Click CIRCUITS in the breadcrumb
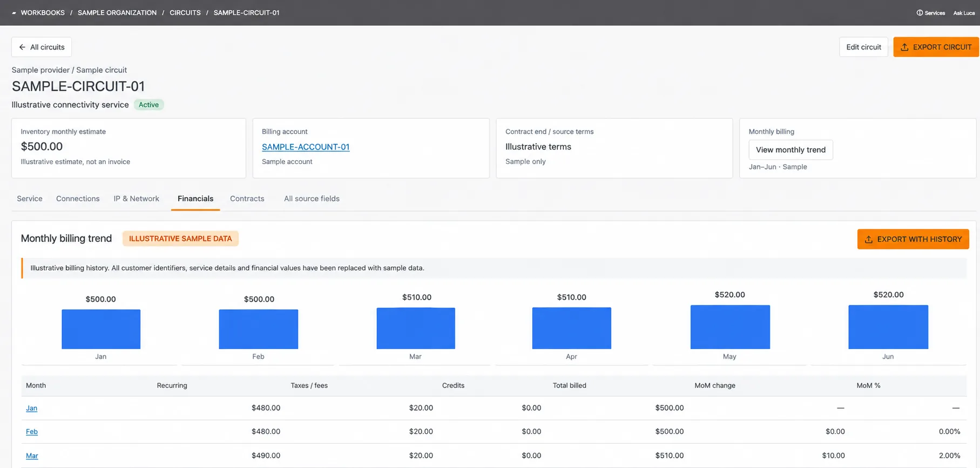 pos(185,13)
